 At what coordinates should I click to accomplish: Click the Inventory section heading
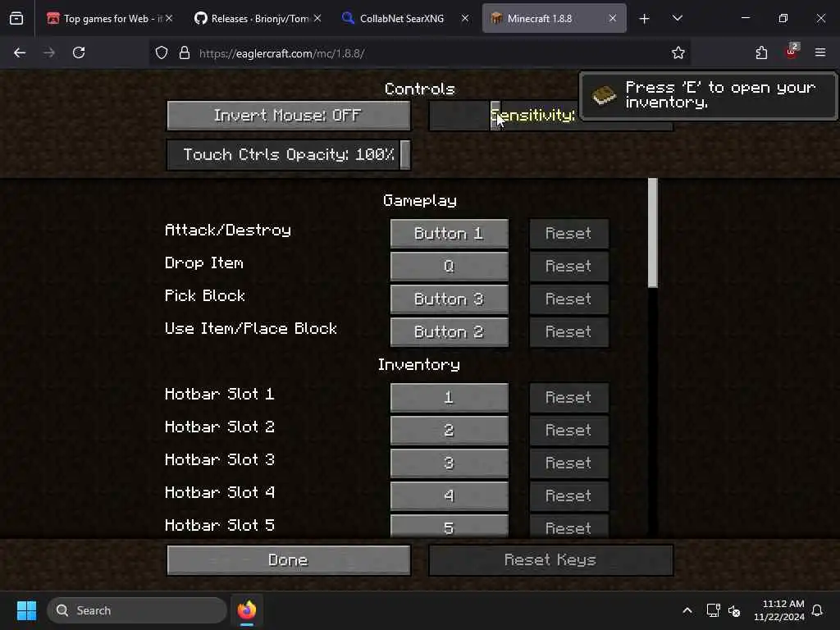pyautogui.click(x=419, y=365)
